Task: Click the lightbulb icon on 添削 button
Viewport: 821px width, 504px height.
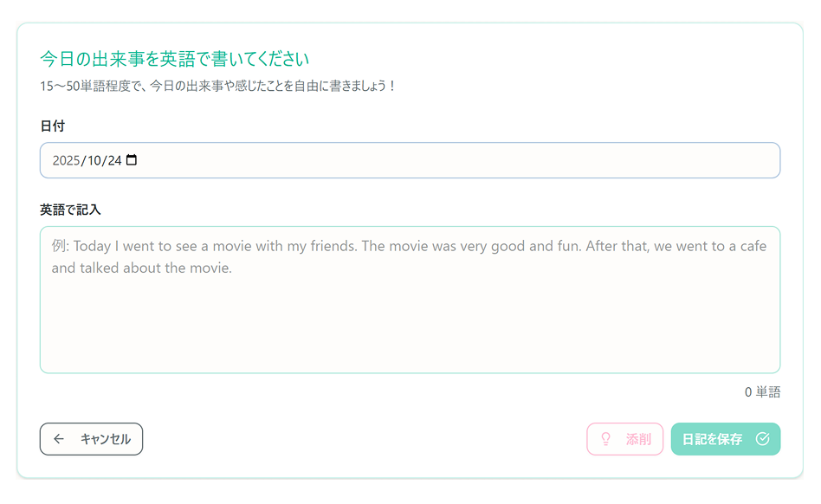Action: point(606,439)
